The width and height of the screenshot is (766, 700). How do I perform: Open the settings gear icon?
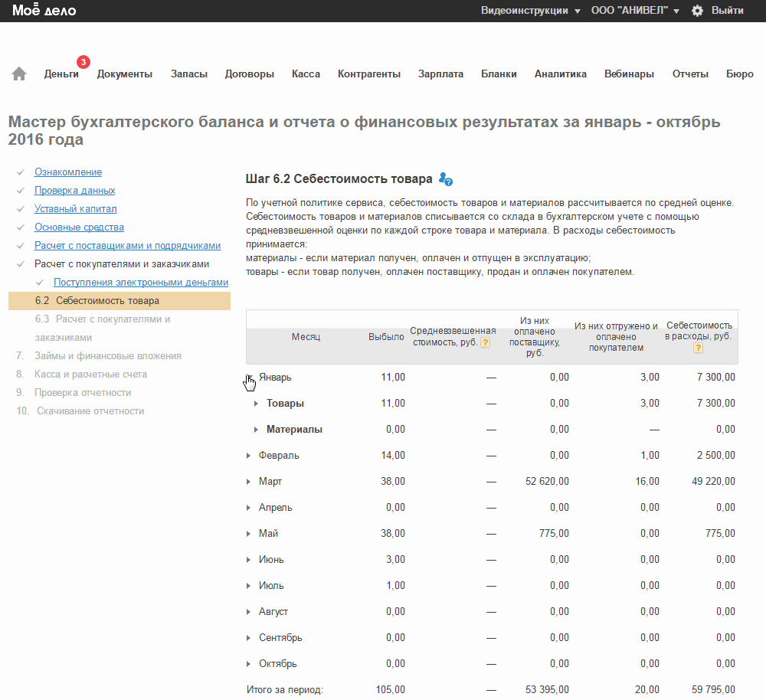point(697,11)
